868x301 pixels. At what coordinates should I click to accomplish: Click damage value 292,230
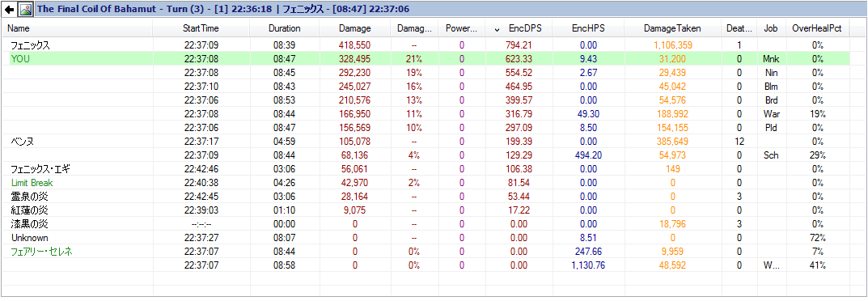coord(355,73)
